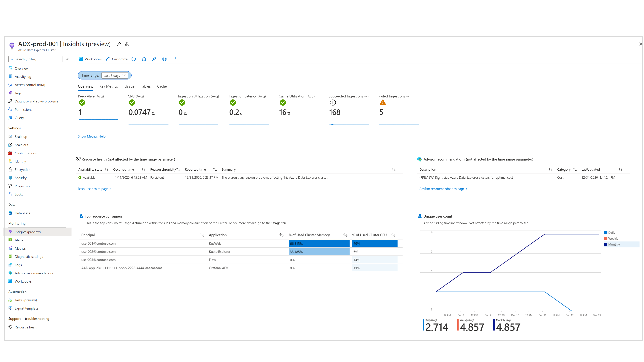Select Metrics under Monitoring

tap(20, 248)
